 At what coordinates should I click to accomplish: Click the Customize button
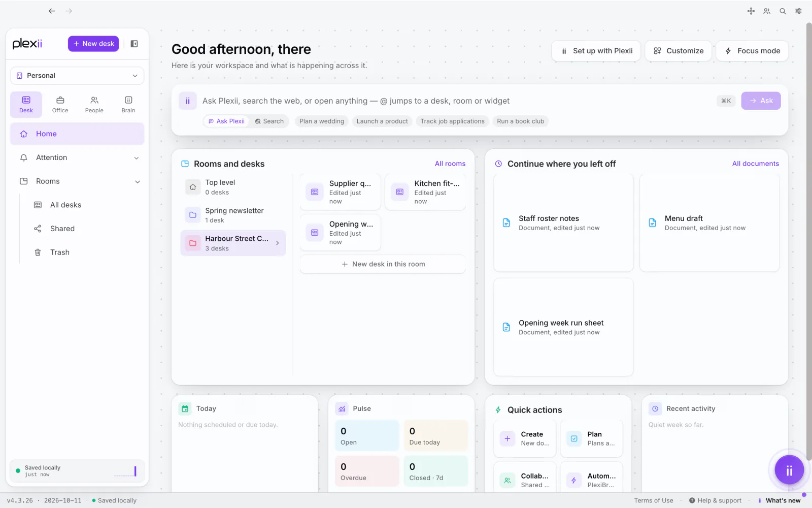(679, 51)
